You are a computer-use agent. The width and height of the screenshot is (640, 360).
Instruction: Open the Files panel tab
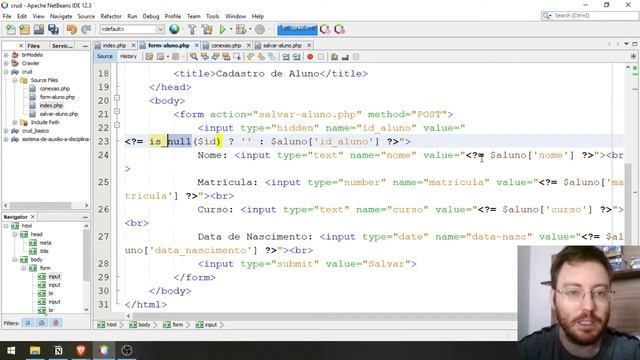(x=33, y=46)
